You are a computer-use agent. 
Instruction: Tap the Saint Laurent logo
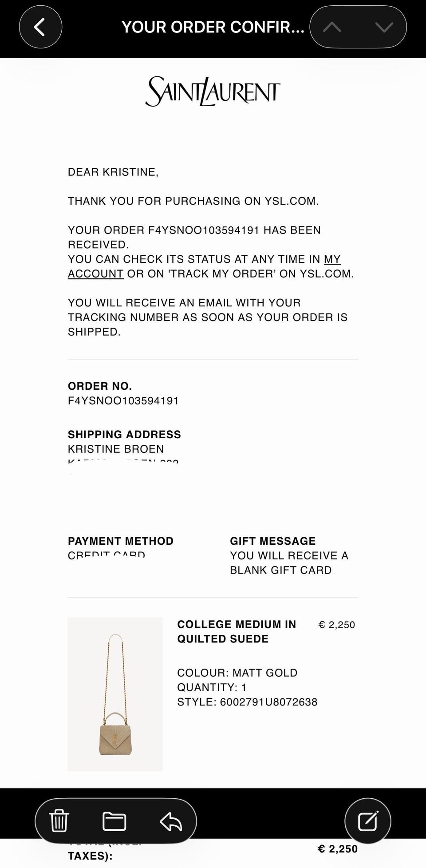coord(213,91)
